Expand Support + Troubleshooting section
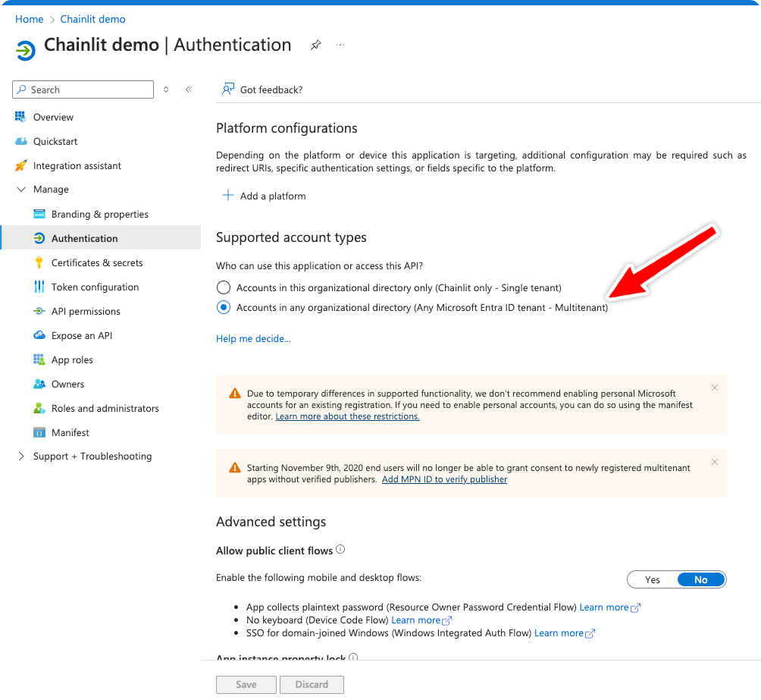 coord(21,456)
